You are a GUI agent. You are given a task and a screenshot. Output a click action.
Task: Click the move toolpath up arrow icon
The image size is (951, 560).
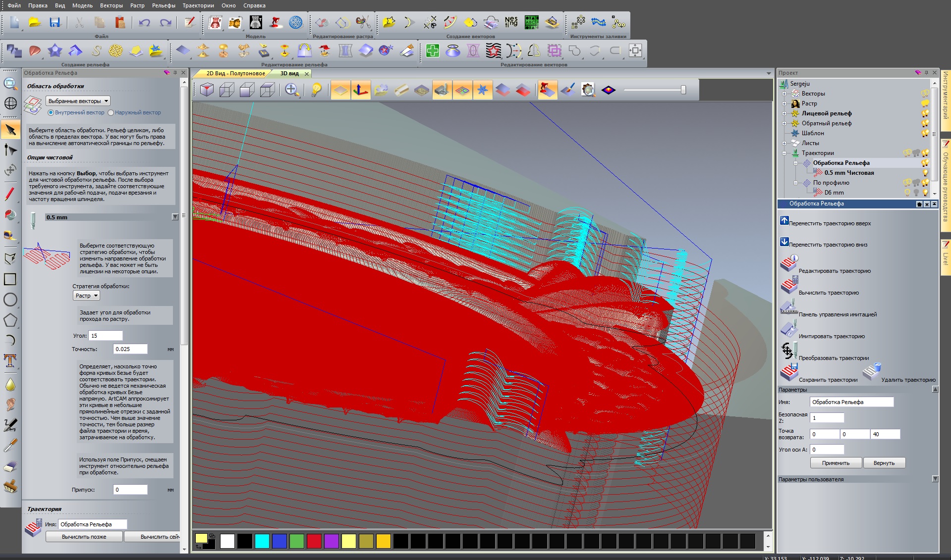(x=784, y=221)
